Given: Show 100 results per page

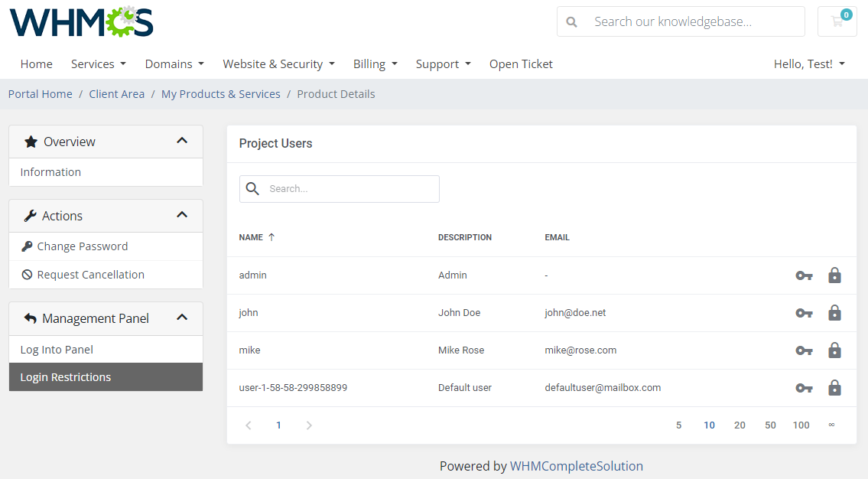Looking at the screenshot, I should 801,425.
